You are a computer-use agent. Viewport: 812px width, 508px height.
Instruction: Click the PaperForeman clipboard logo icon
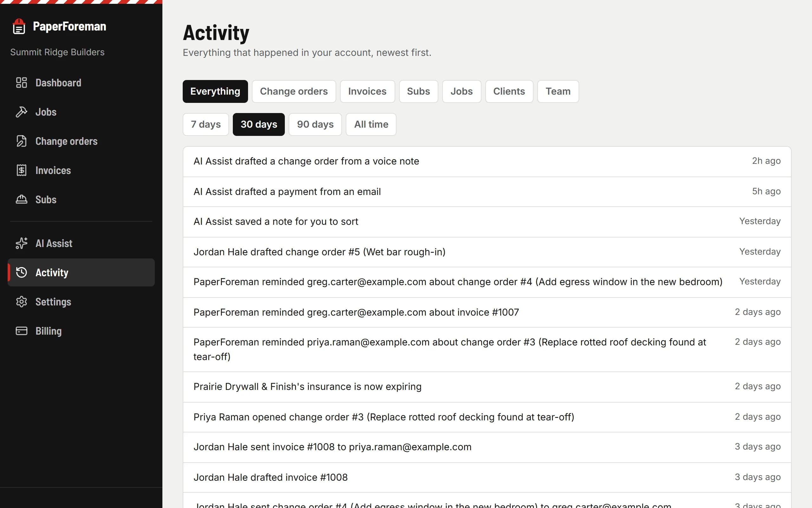pos(19,26)
